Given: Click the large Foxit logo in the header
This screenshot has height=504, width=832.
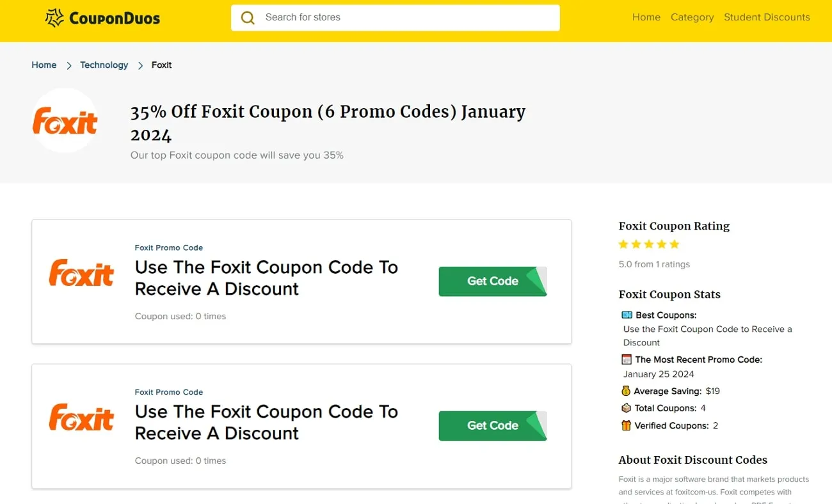Looking at the screenshot, I should pyautogui.click(x=64, y=120).
